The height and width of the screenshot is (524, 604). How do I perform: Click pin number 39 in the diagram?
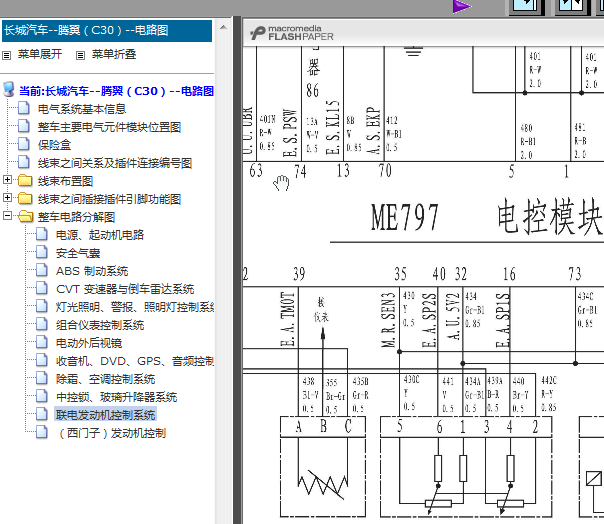299,274
